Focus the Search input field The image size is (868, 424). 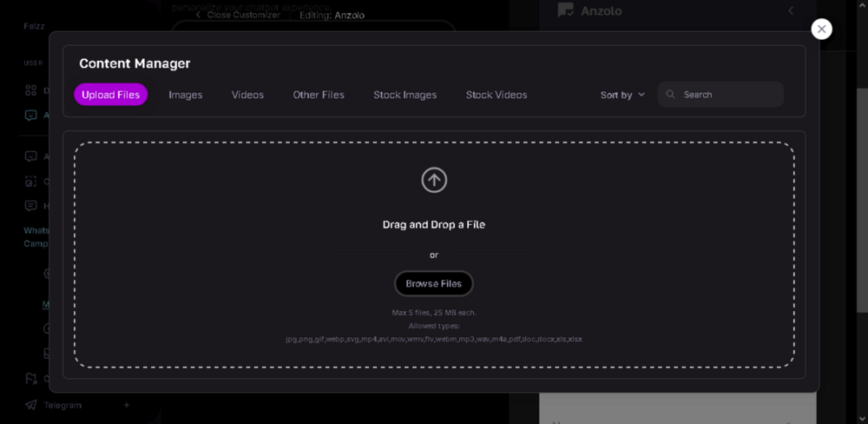(729, 95)
